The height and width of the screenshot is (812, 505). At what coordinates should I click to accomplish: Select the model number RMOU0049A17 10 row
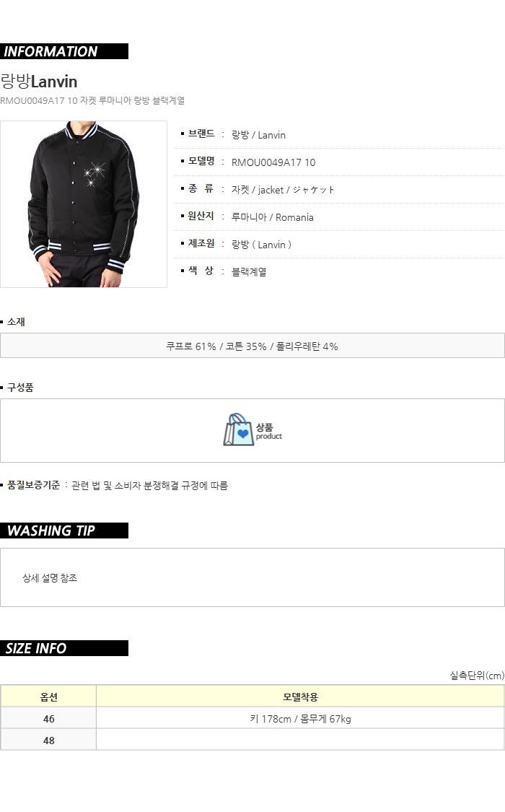pyautogui.click(x=338, y=162)
